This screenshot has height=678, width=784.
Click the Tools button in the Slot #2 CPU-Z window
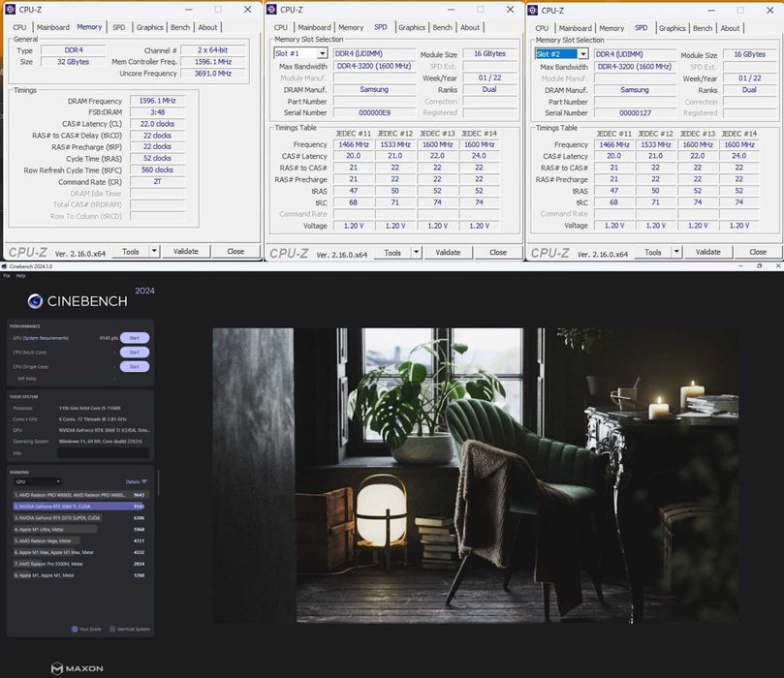(653, 252)
